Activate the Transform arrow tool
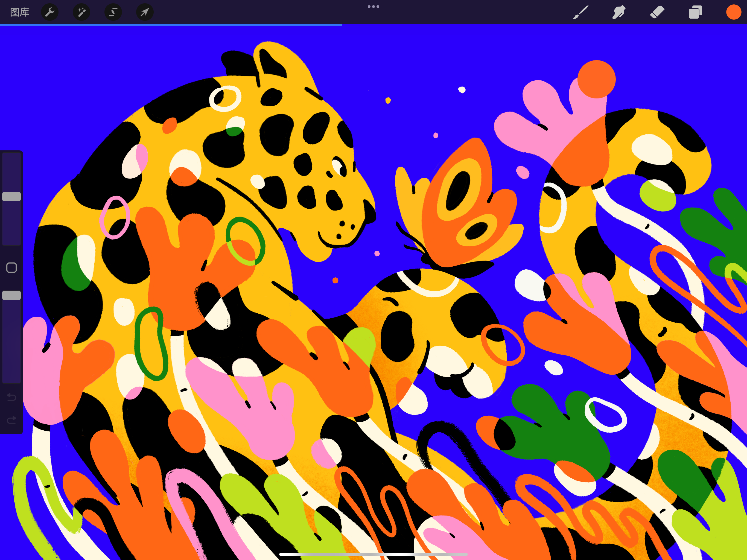Viewport: 747px width, 560px height. point(145,13)
